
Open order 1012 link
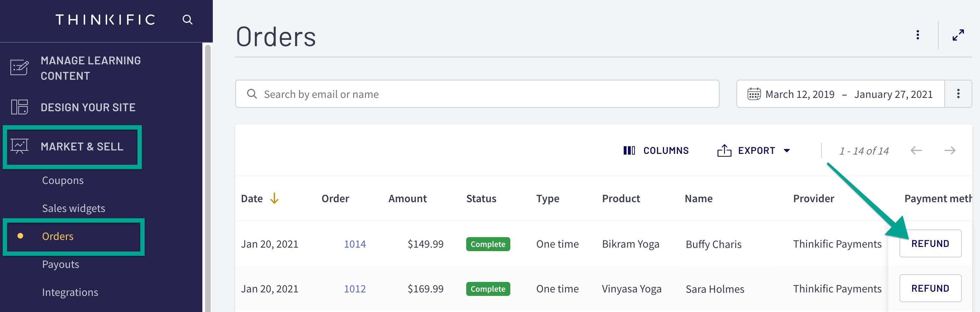click(355, 289)
